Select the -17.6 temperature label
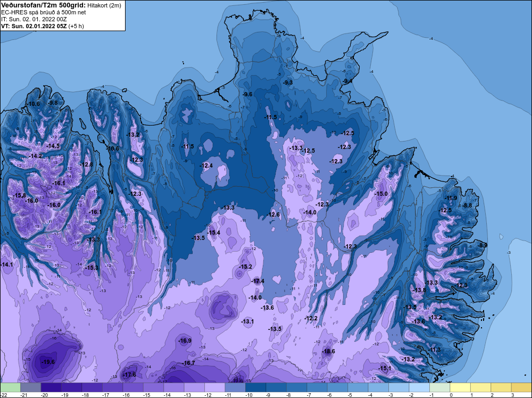 (x=129, y=375)
